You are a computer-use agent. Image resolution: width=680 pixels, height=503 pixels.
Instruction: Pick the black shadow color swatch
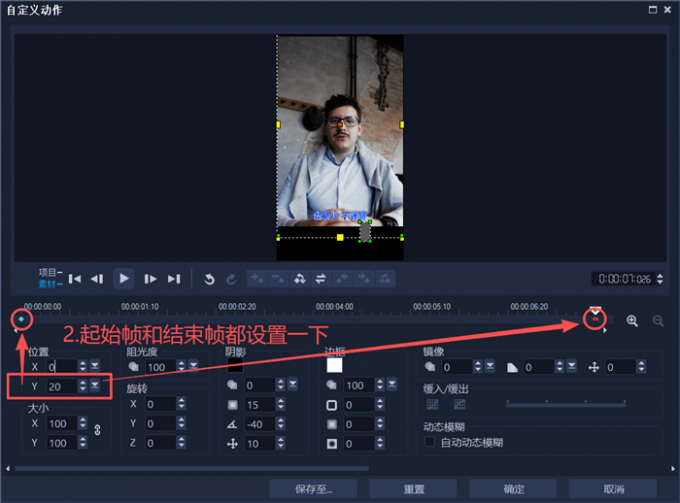click(235, 365)
